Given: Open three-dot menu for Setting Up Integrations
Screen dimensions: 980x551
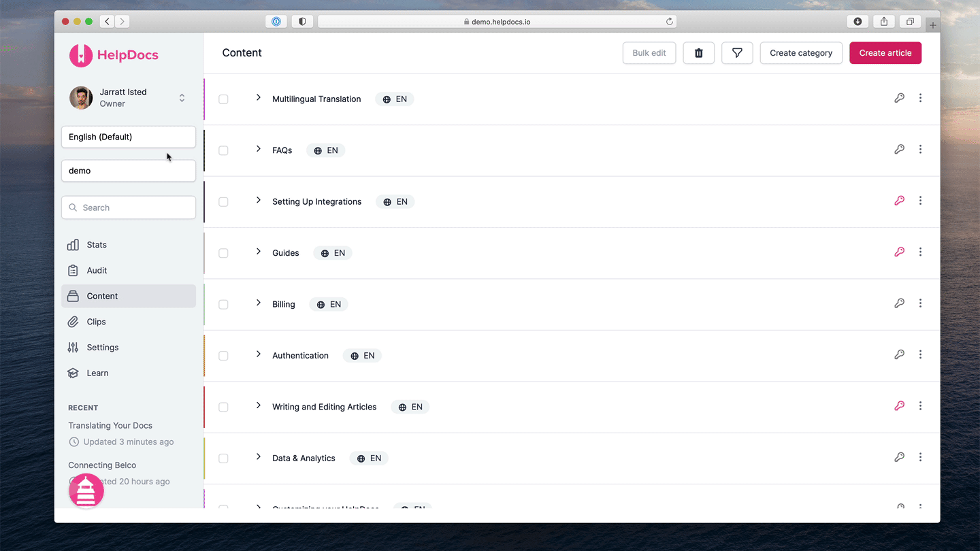Looking at the screenshot, I should tap(920, 201).
